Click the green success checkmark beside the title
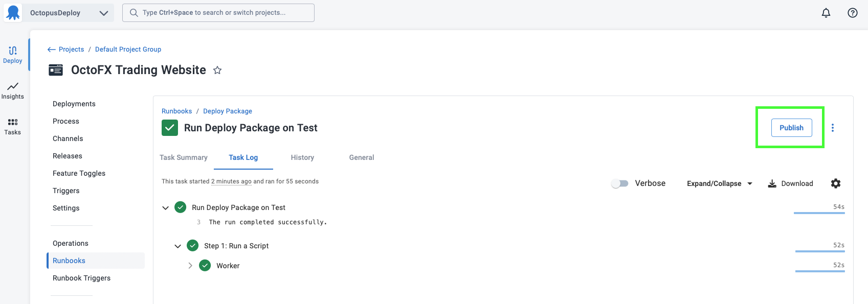 coord(170,128)
